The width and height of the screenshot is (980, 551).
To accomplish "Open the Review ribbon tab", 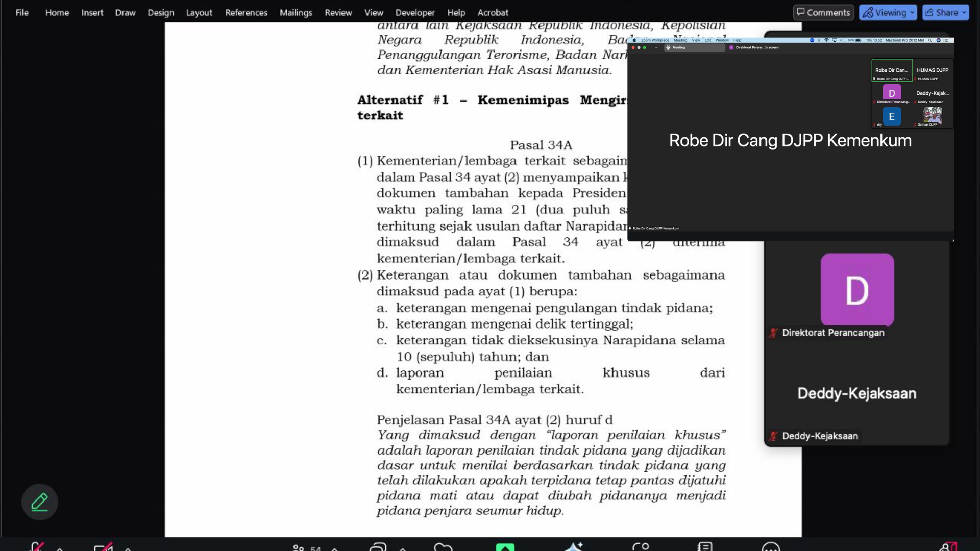I will click(338, 12).
